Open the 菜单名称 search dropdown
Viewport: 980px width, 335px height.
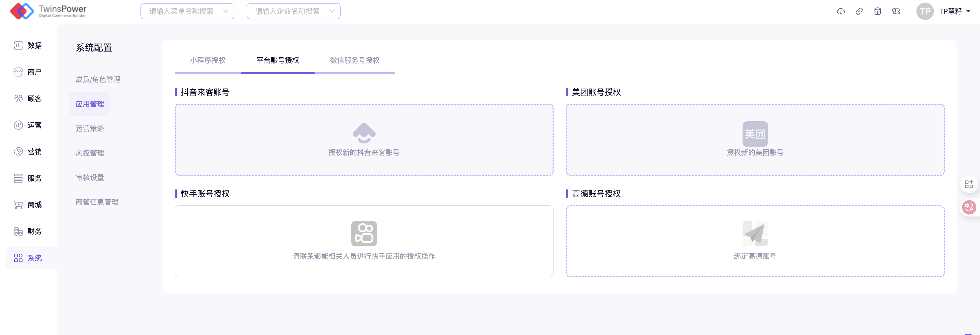(187, 11)
